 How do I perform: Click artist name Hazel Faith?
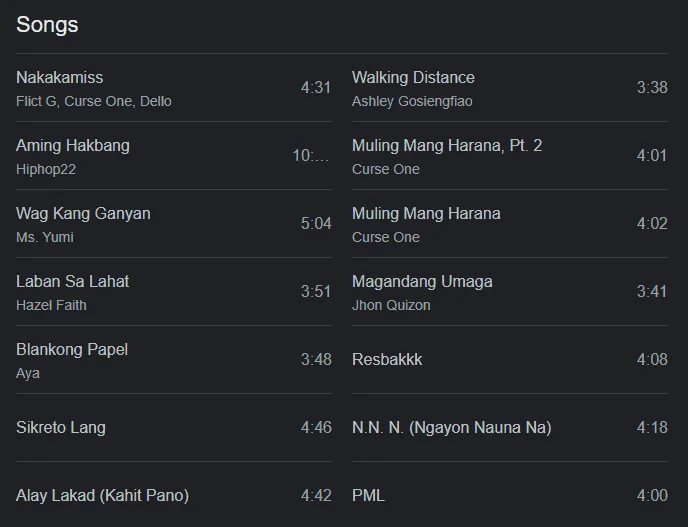pos(51,305)
